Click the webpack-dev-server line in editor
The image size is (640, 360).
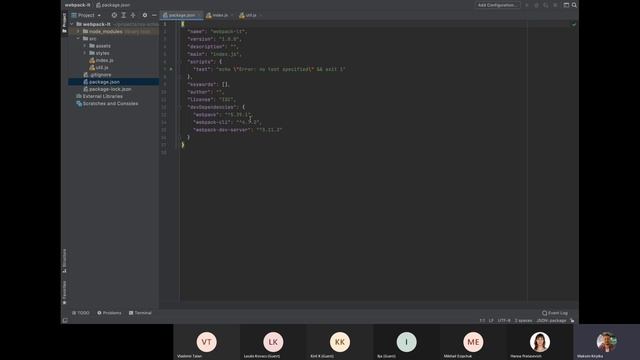238,130
